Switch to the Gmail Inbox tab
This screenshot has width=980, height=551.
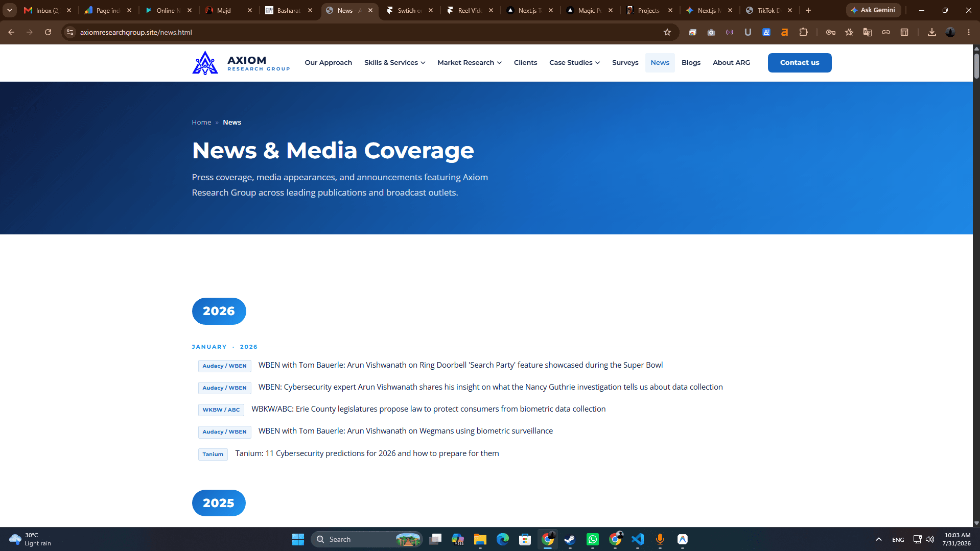48,10
